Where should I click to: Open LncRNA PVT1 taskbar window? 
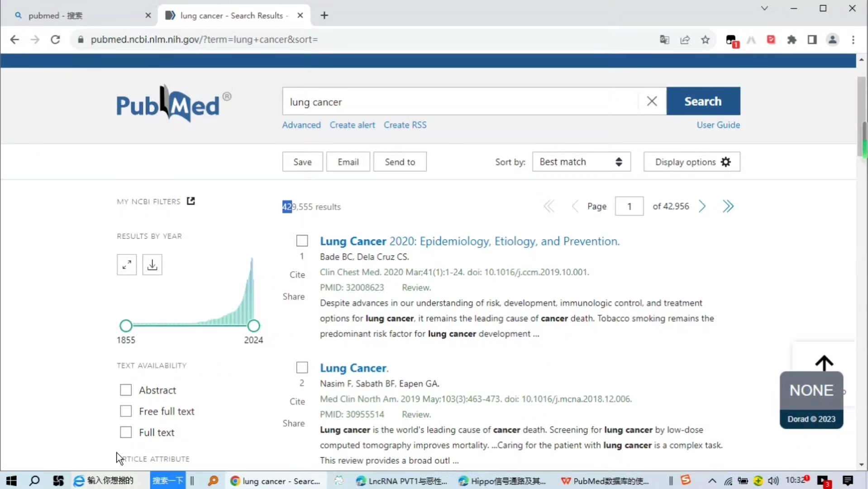point(402,480)
